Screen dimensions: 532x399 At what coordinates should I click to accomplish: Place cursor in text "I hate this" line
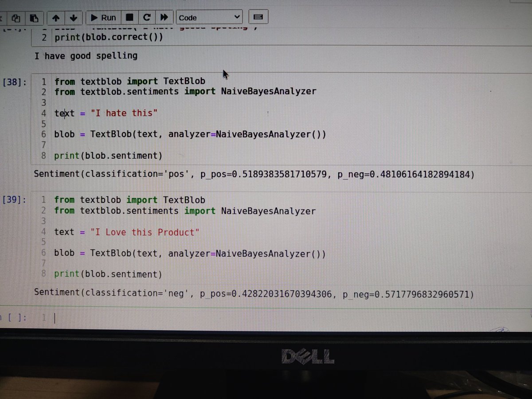click(106, 113)
